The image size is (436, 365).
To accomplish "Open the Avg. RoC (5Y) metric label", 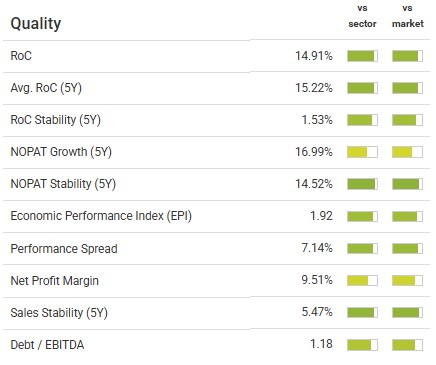I will tap(46, 88).
